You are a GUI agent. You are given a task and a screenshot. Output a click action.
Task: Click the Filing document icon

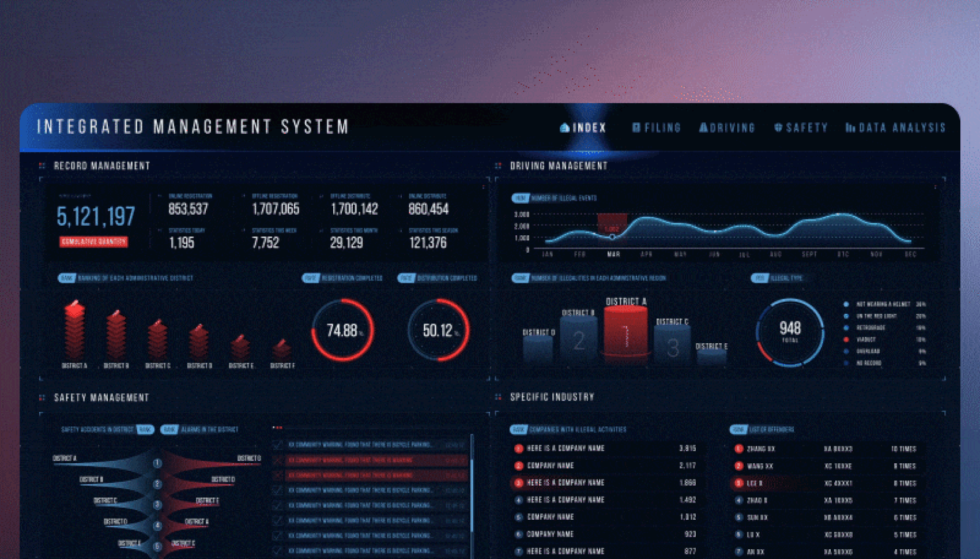click(x=636, y=127)
